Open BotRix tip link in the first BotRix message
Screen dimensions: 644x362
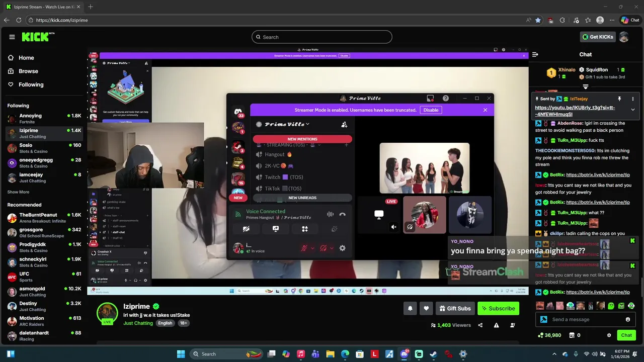598,175
